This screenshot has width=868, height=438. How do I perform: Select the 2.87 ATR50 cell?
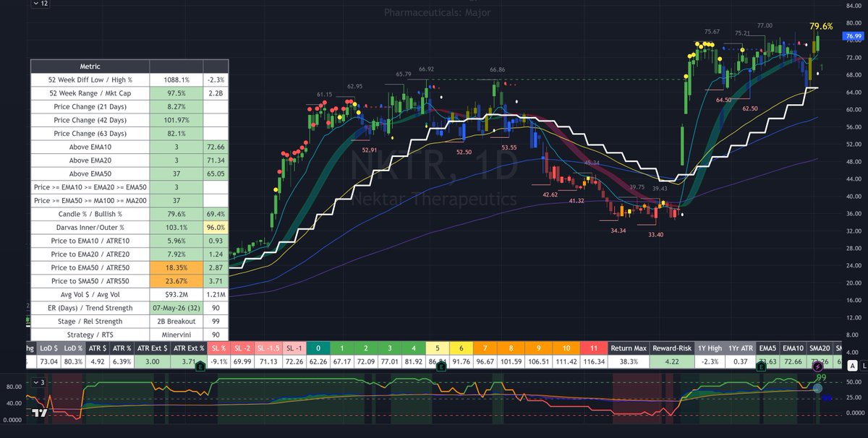point(216,267)
